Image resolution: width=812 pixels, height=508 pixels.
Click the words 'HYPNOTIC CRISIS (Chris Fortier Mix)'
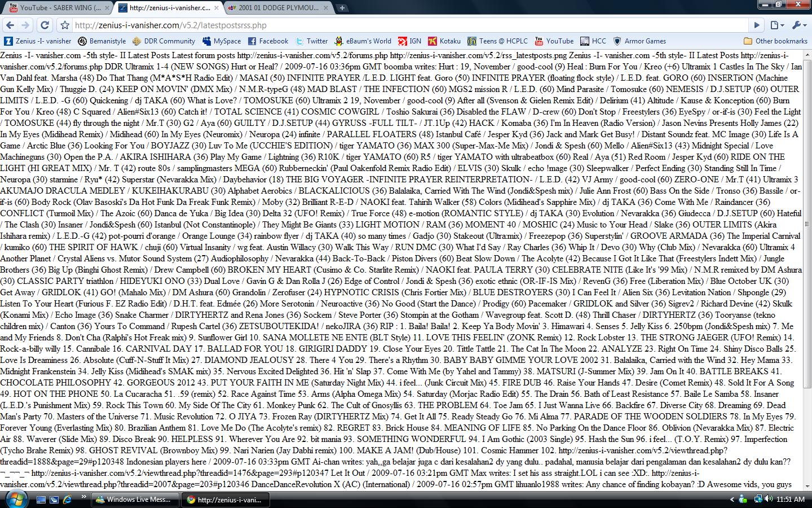[x=395, y=292]
